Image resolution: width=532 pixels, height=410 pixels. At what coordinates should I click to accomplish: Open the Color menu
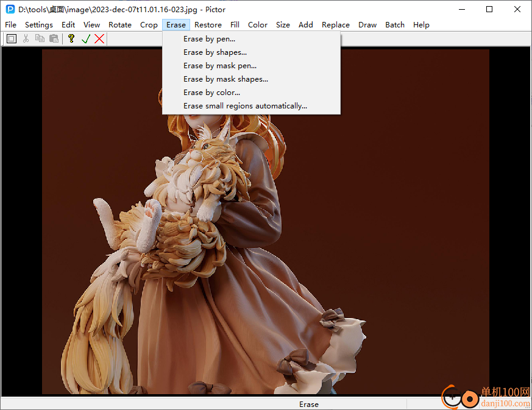[258, 25]
